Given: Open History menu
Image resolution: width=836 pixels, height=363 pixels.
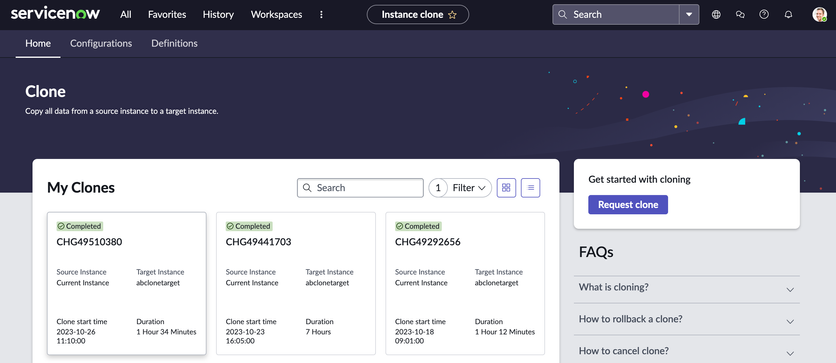Looking at the screenshot, I should (218, 15).
